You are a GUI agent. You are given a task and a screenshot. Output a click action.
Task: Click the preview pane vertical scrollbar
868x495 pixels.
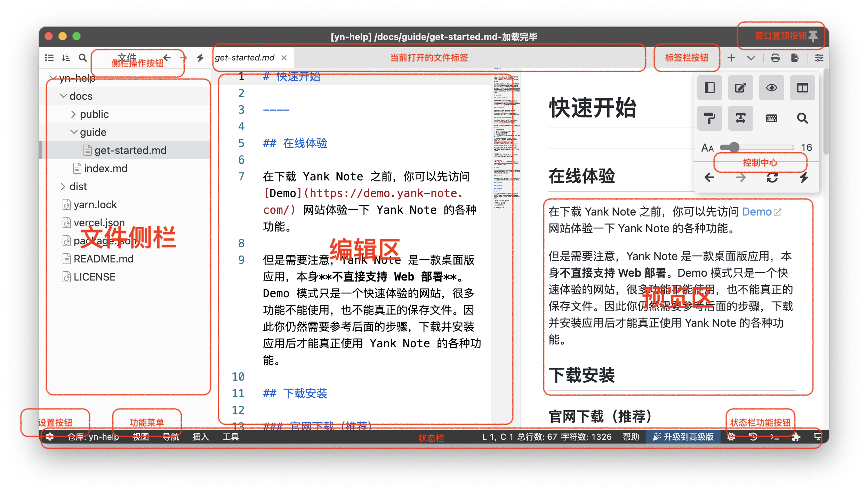[x=826, y=111]
